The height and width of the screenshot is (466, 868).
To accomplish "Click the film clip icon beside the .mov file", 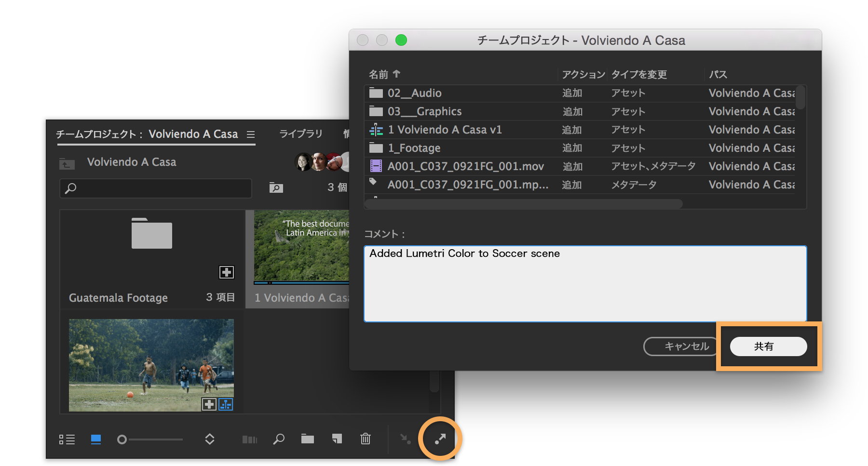I will [x=376, y=166].
